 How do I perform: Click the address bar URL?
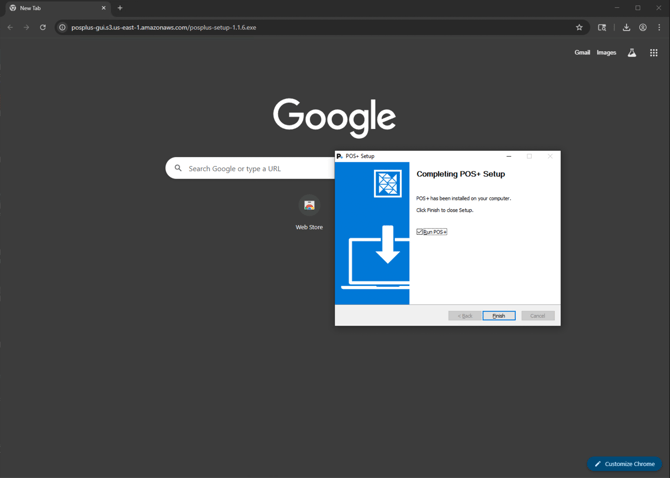(164, 27)
